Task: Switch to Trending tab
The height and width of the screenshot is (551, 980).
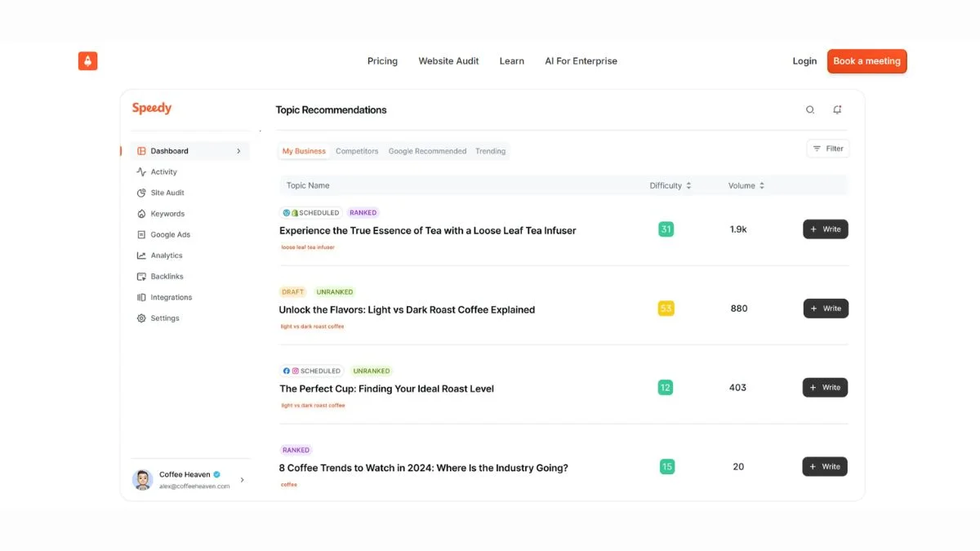Action: point(490,151)
